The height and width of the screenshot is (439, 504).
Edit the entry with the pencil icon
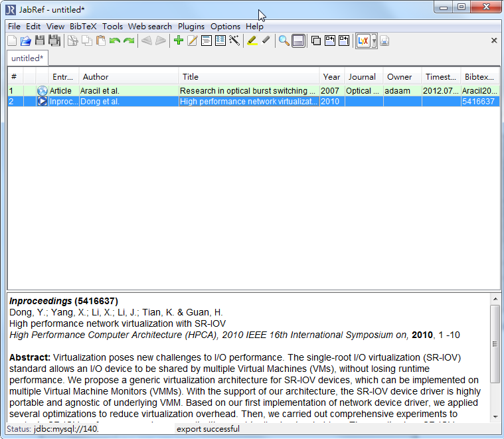[192, 41]
